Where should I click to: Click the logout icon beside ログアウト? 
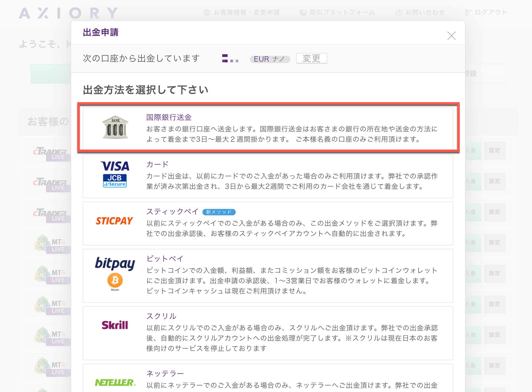[468, 12]
